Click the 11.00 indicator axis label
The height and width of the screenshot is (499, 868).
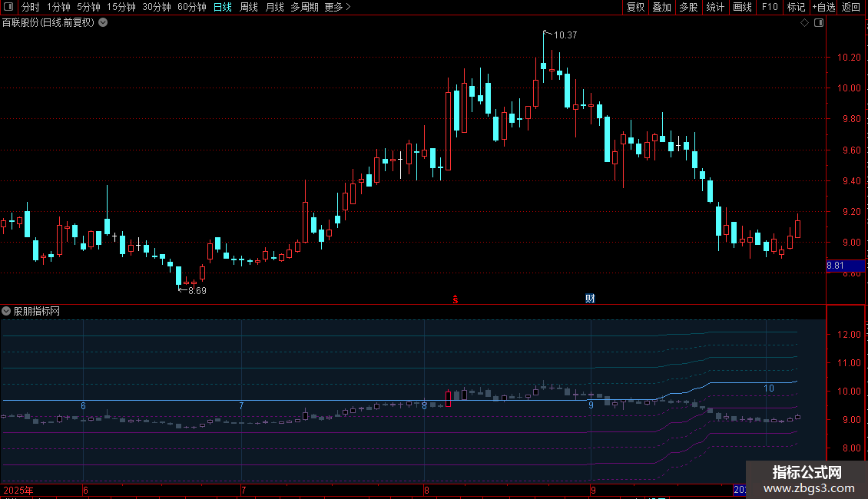[x=849, y=363]
